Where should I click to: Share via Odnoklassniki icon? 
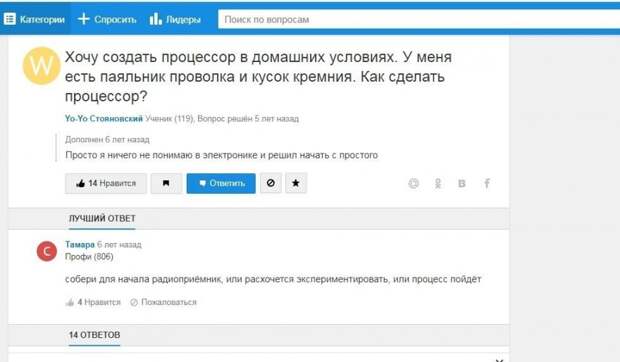438,183
